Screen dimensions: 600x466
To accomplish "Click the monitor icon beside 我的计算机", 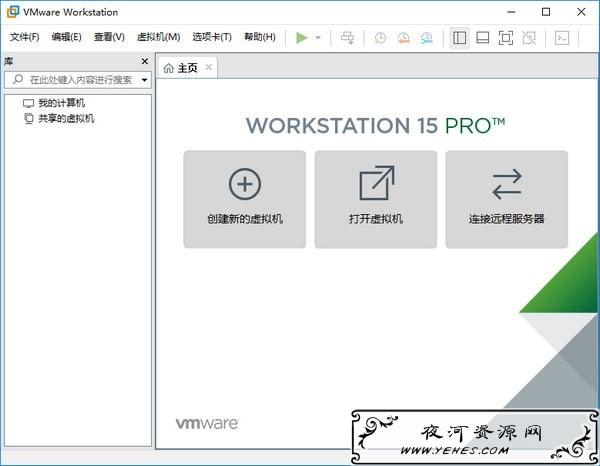I will pyautogui.click(x=28, y=103).
